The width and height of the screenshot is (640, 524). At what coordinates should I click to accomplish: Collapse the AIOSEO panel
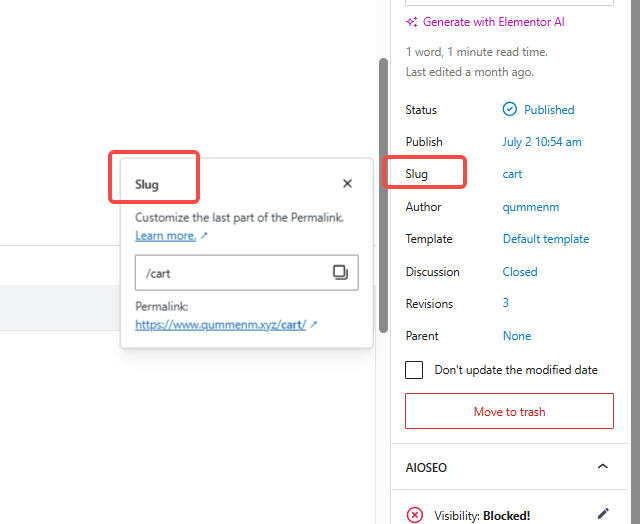(x=602, y=467)
